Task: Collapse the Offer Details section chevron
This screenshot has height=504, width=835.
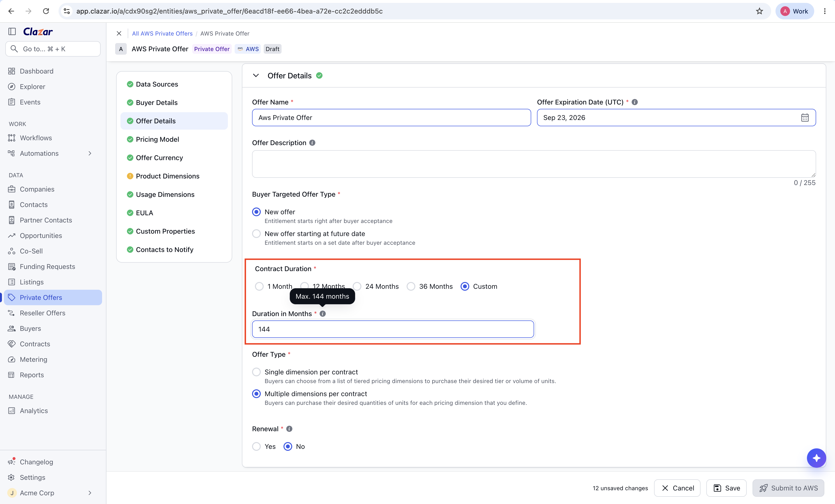Action: [256, 75]
